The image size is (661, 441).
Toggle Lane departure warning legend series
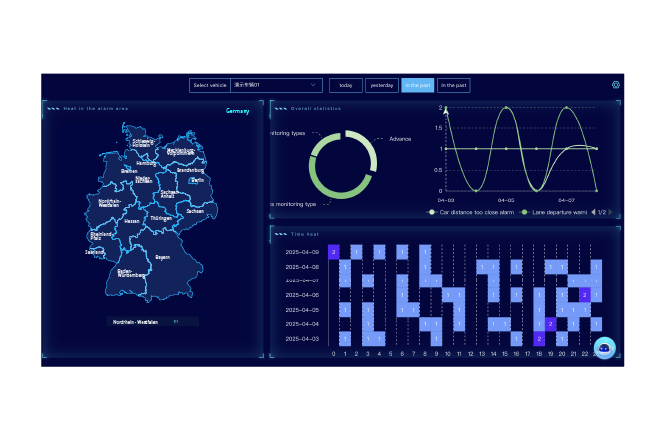(555, 212)
